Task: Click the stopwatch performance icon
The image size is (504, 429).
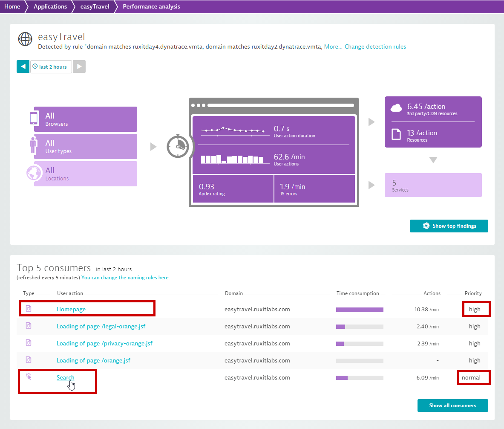Action: point(178,146)
